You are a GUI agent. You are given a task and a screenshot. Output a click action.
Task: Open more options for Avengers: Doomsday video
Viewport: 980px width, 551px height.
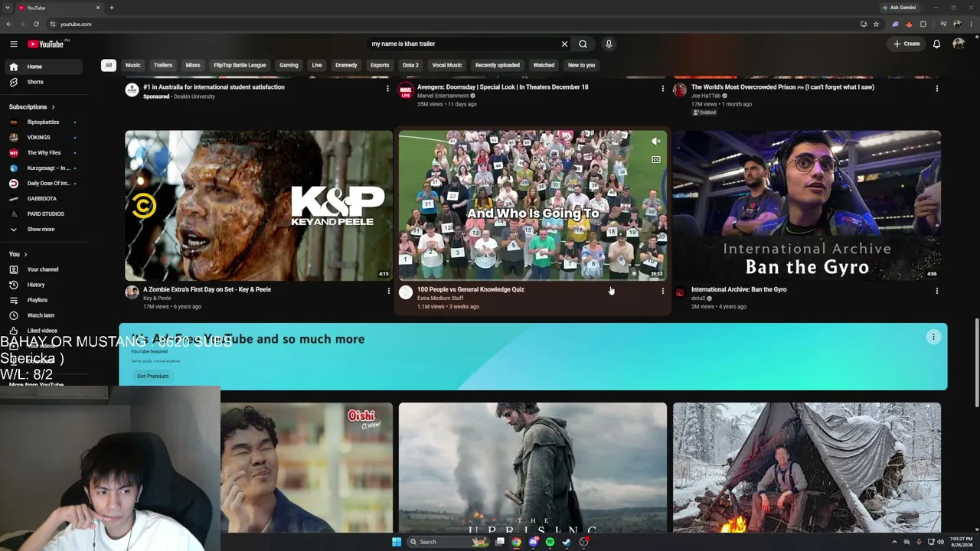(662, 89)
